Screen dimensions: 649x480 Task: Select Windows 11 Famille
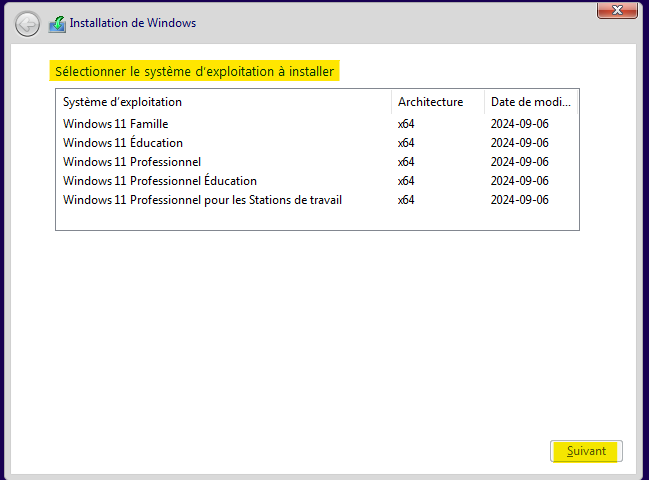pyautogui.click(x=115, y=124)
